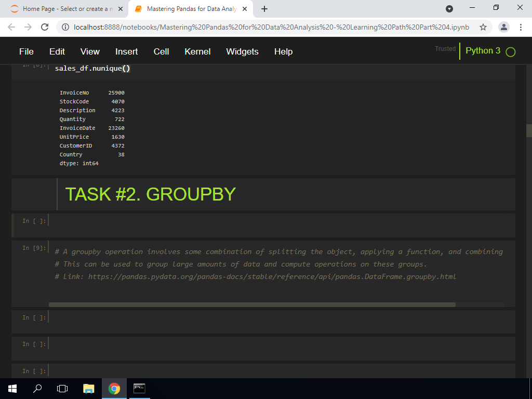This screenshot has width=532, height=399.
Task: Select the bottom partially visible empty cell
Action: tap(263, 371)
